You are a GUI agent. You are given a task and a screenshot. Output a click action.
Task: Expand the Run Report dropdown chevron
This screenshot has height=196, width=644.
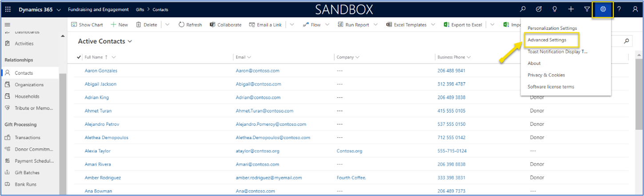point(376,25)
